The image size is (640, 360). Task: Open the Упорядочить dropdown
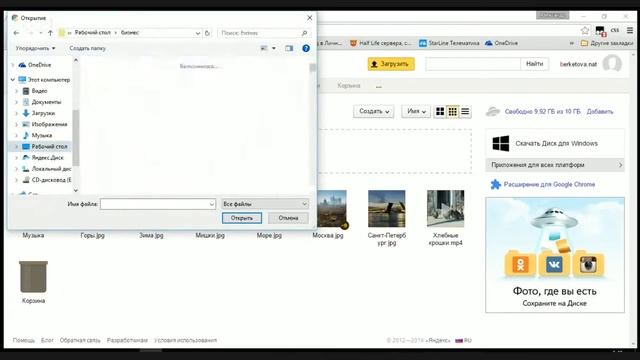36,48
